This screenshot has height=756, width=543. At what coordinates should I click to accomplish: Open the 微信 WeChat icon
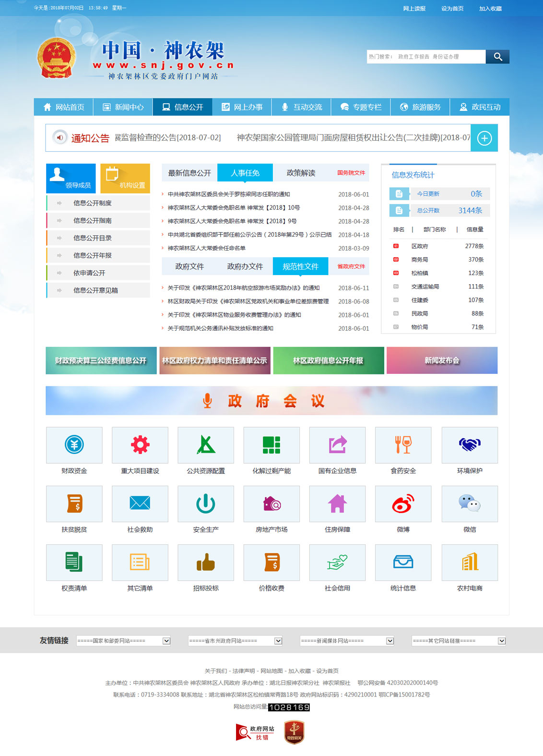[469, 504]
